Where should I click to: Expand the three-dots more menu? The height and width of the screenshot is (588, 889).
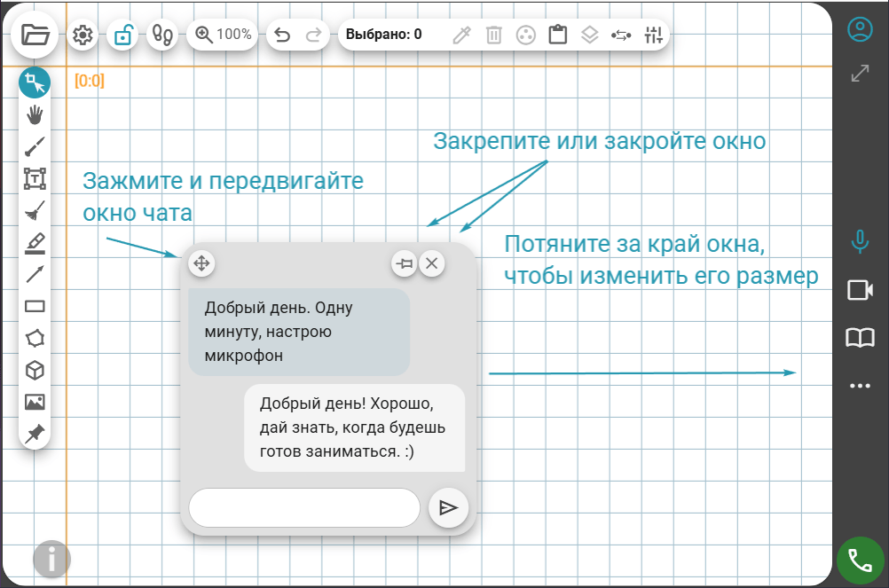pyautogui.click(x=860, y=386)
